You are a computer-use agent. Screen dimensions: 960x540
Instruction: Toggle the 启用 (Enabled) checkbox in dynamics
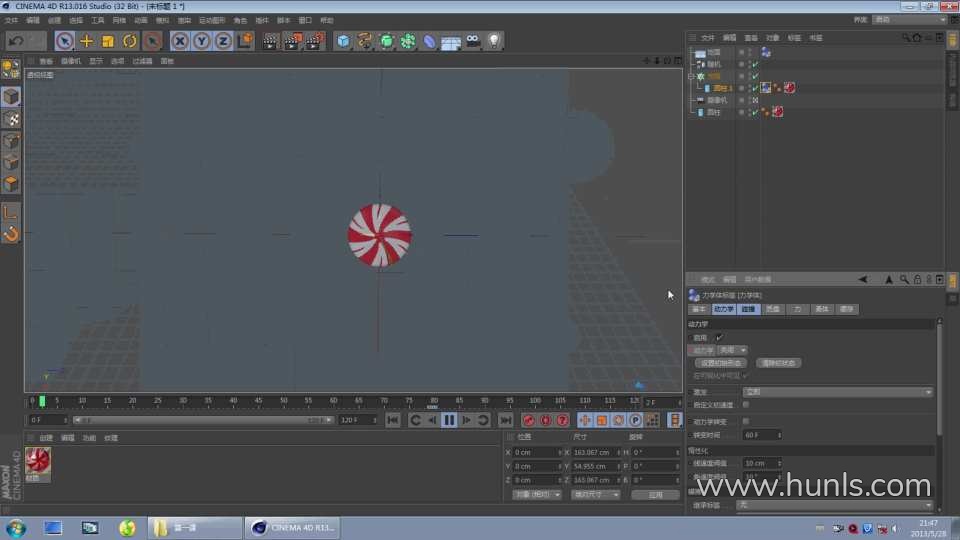click(719, 338)
